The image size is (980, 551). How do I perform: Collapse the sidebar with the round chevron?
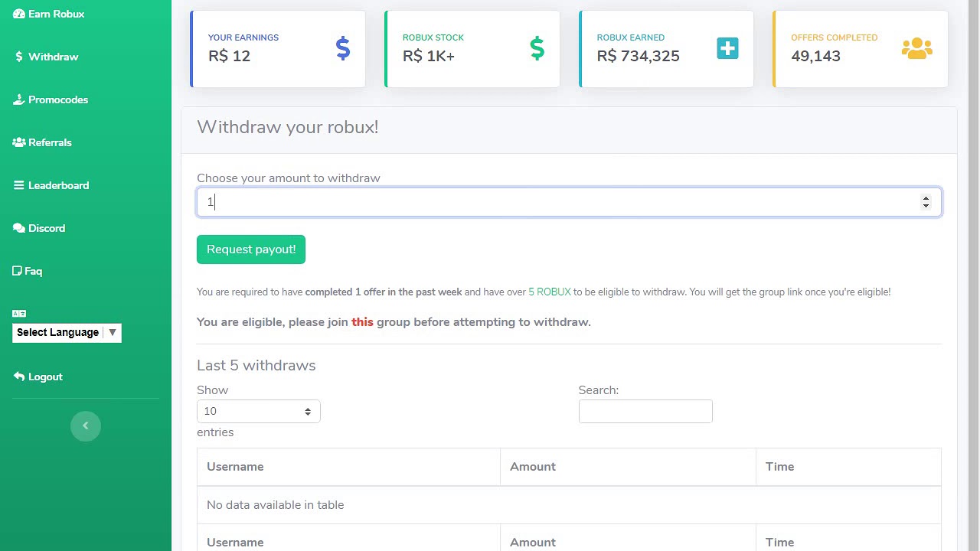(86, 425)
